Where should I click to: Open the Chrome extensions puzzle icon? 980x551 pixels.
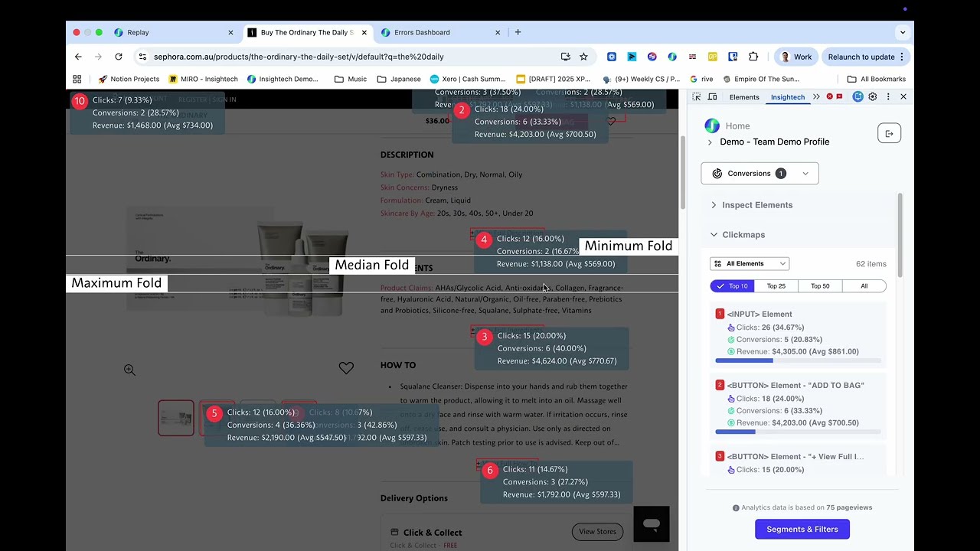[753, 57]
